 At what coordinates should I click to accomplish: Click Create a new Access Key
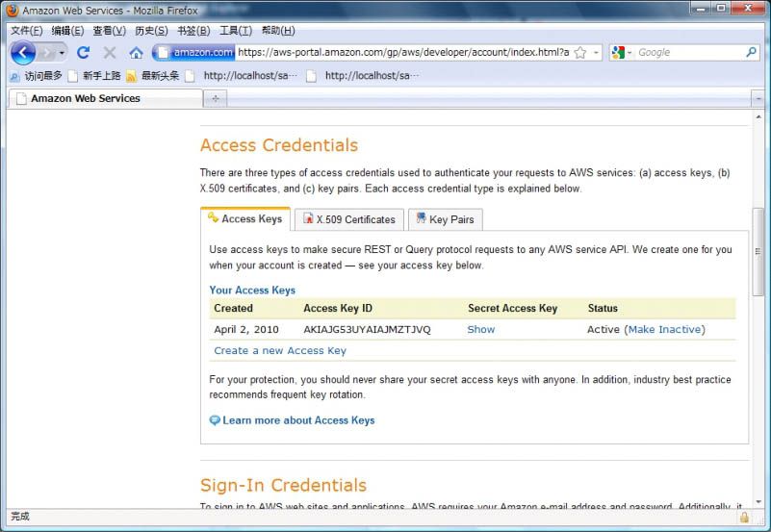pos(280,351)
